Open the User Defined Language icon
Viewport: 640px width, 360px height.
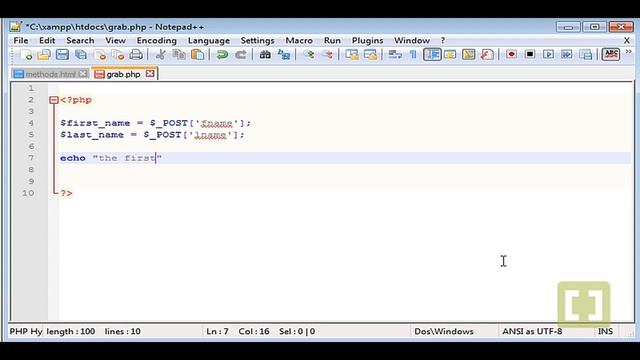click(450, 55)
